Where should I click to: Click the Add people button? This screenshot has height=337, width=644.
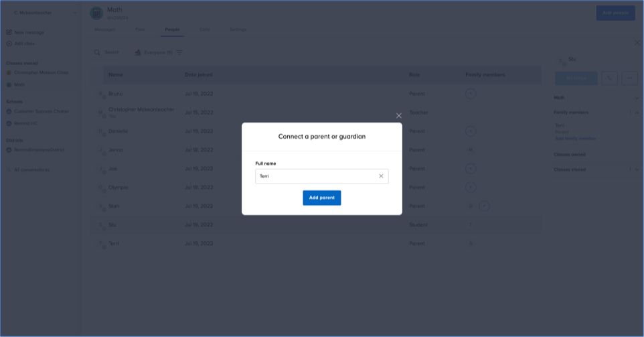pos(615,13)
